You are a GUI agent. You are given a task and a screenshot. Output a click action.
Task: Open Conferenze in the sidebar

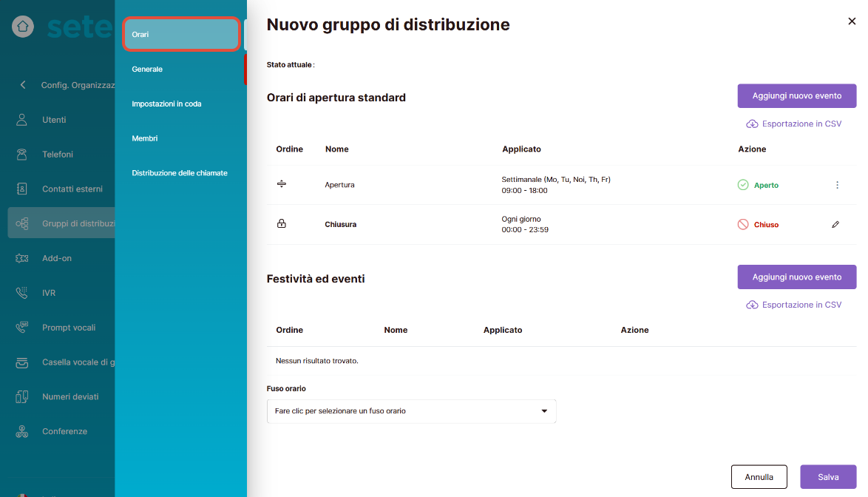point(65,432)
